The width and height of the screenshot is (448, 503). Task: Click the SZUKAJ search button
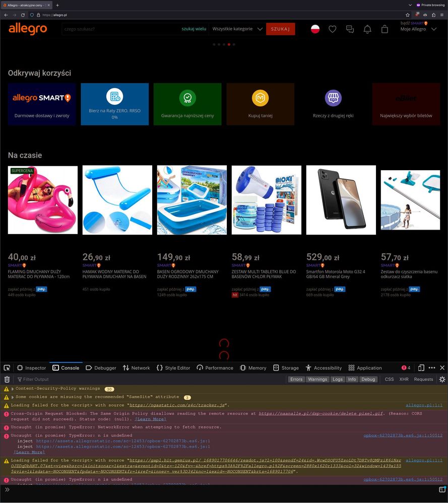(280, 29)
